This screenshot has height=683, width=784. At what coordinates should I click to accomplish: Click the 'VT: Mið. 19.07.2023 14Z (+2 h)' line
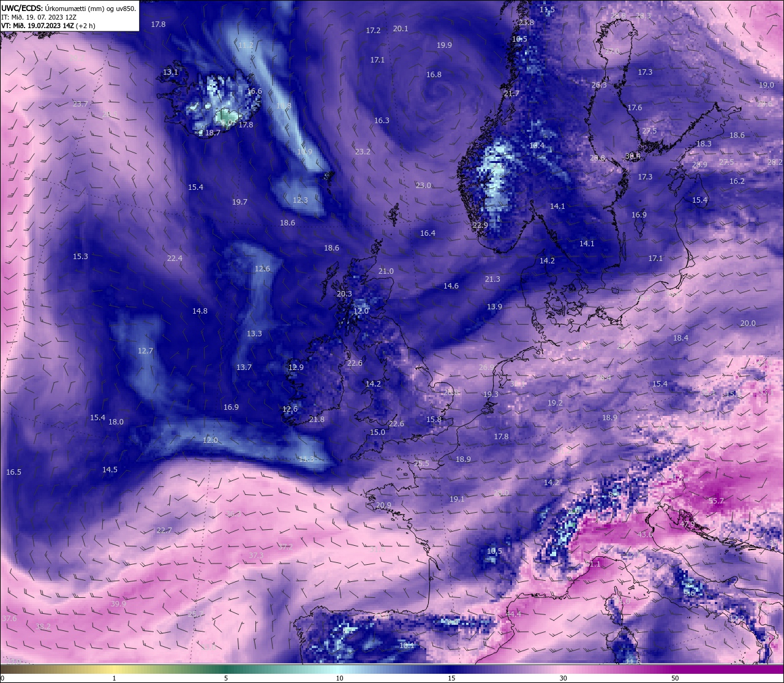pos(48,26)
